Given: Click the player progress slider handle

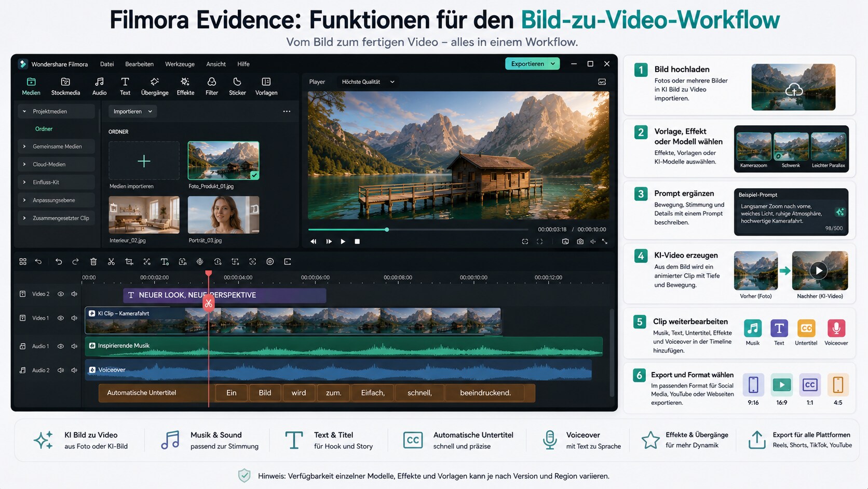Looking at the screenshot, I should (387, 229).
